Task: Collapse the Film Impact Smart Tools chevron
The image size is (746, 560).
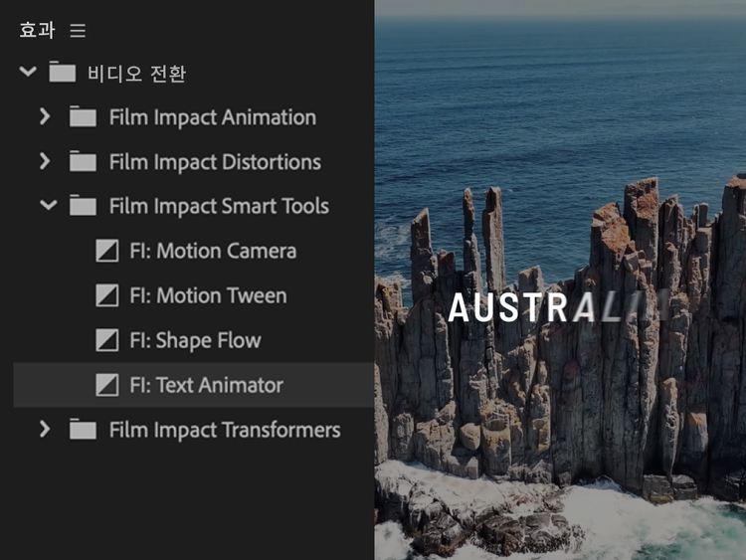Action: coord(49,206)
